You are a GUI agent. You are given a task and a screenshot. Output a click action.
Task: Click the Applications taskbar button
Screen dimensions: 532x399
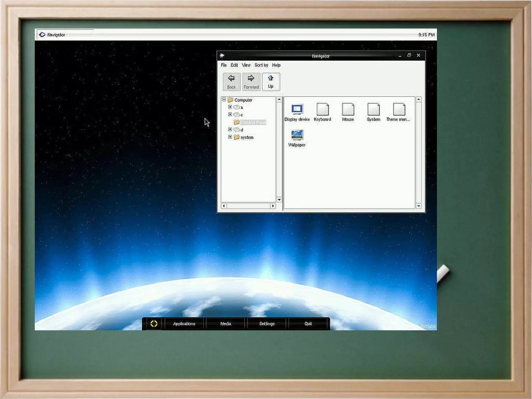point(184,324)
